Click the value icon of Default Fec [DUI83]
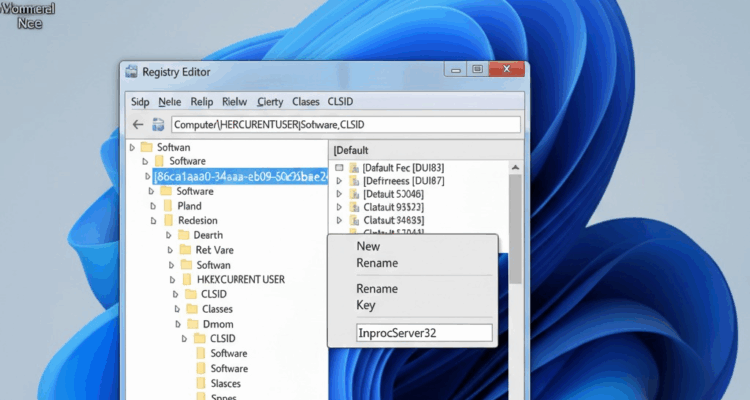This screenshot has width=750, height=400. (354, 168)
